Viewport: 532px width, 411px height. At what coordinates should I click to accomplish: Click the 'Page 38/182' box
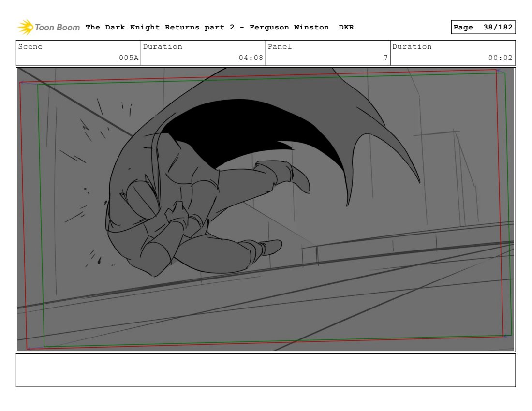click(x=483, y=27)
